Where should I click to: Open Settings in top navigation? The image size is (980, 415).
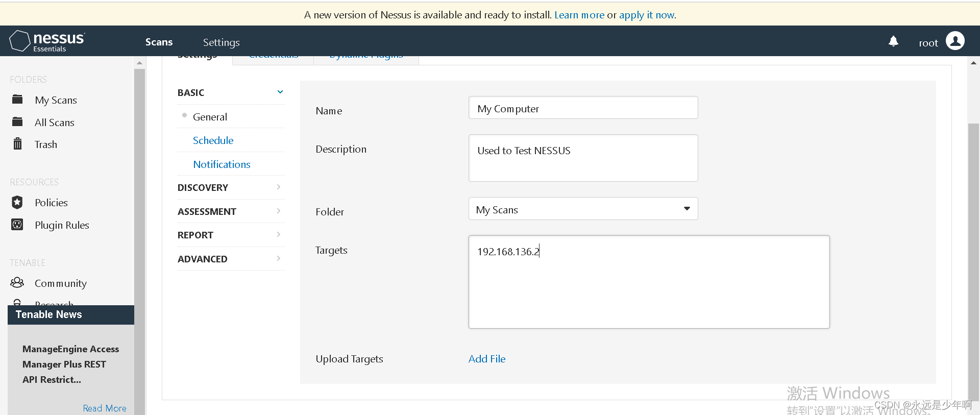tap(221, 42)
